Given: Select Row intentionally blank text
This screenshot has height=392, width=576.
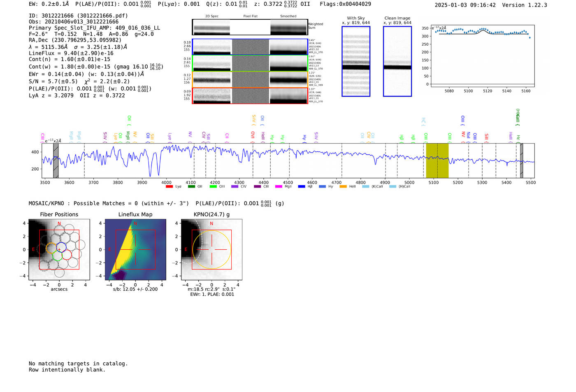Looking at the screenshot, I should click(x=67, y=370).
